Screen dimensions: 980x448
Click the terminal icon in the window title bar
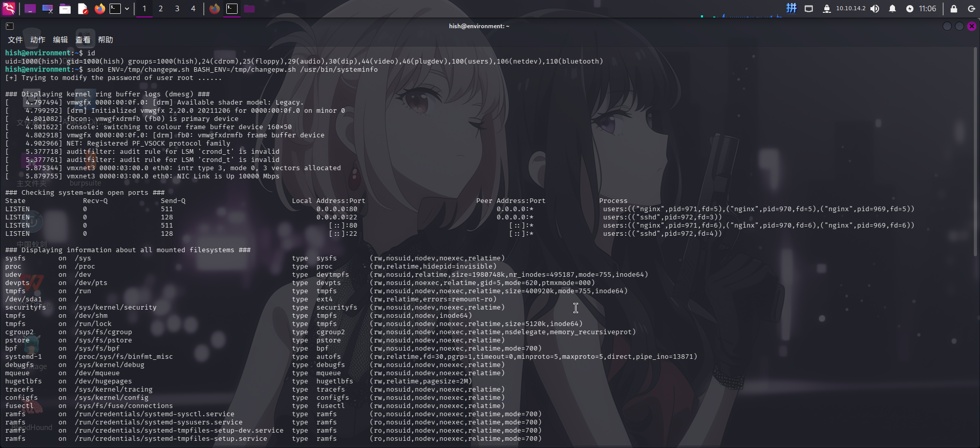pyautogui.click(x=10, y=26)
